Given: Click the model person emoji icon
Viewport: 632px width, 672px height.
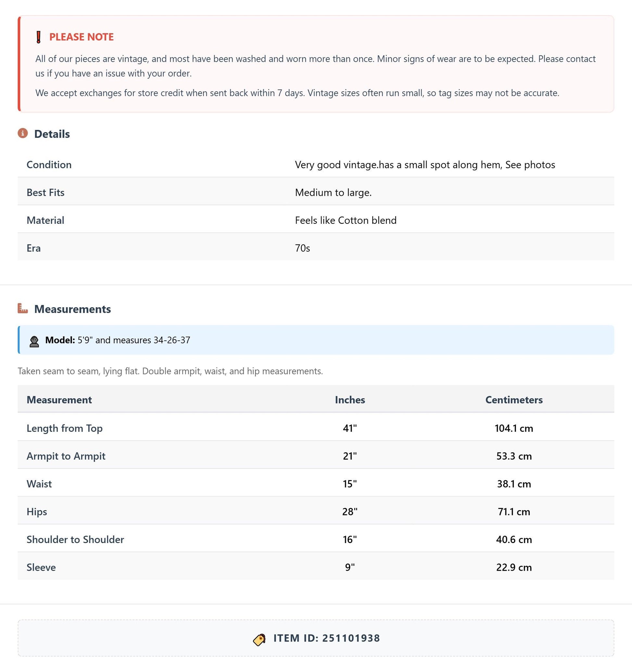Looking at the screenshot, I should click(x=34, y=341).
